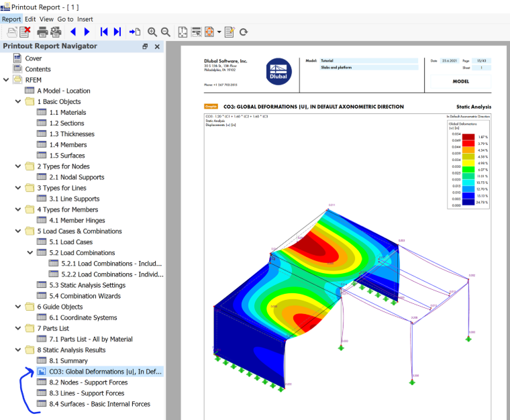Image resolution: width=510 pixels, height=420 pixels.
Task: Go to the previous page arrow
Action: tap(73, 32)
